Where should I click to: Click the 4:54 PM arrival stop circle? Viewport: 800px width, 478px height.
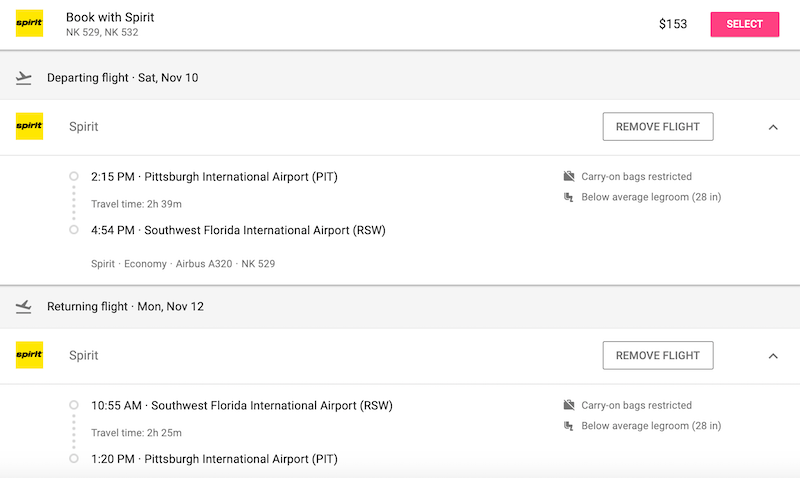click(74, 230)
